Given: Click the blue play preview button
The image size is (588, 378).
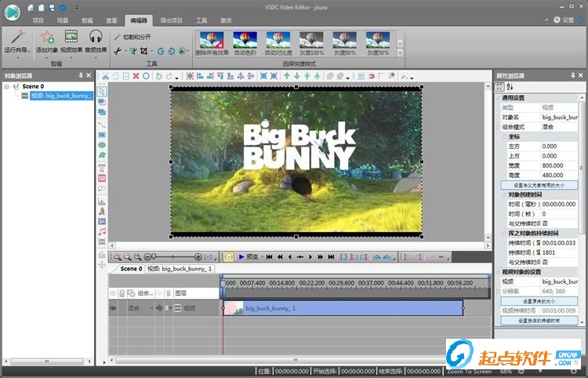Looking at the screenshot, I should point(241,257).
